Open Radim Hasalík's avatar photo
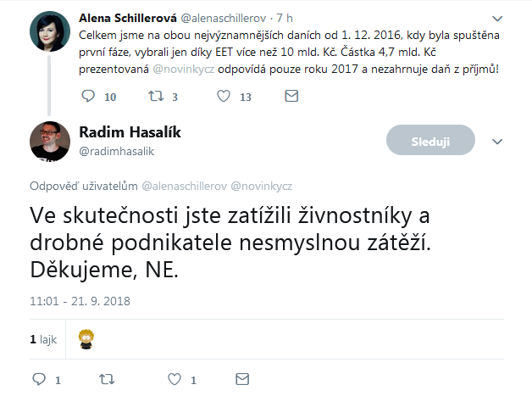The height and width of the screenshot is (396, 532). [50, 141]
